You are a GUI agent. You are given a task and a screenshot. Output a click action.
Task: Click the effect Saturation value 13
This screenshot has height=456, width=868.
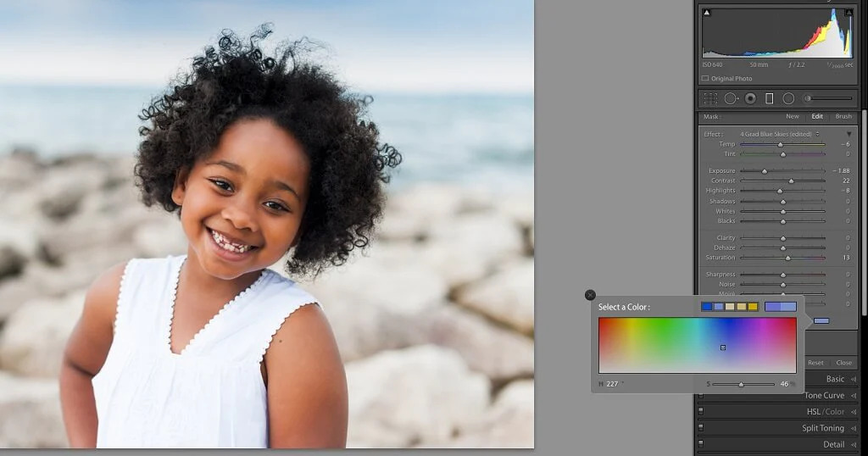click(x=846, y=258)
